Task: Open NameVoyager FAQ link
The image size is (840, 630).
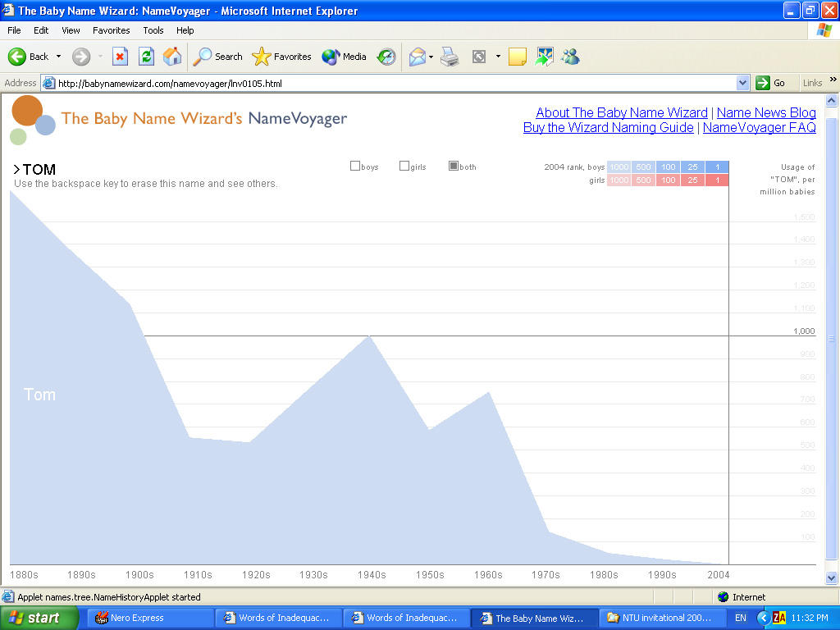Action: click(x=759, y=127)
